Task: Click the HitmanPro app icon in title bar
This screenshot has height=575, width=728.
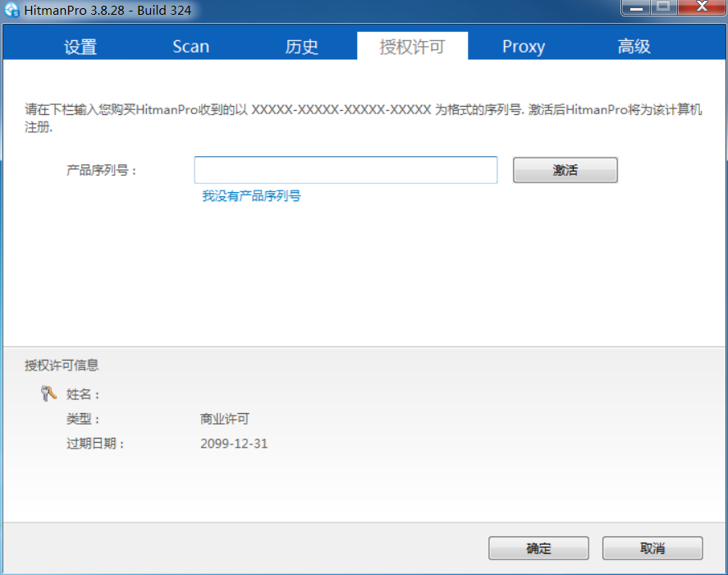Action: point(11,10)
